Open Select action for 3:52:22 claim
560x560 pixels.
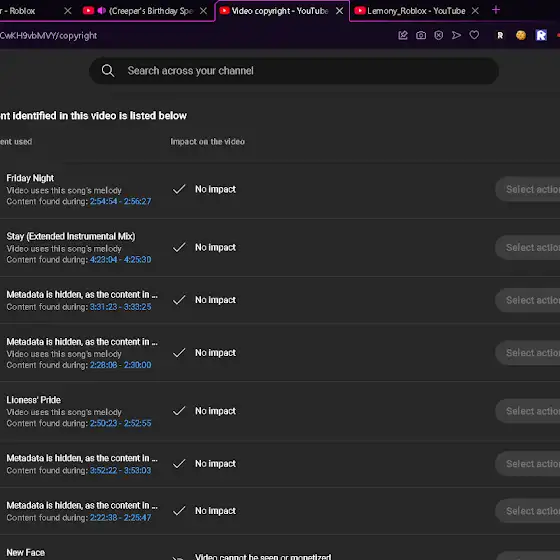pyautogui.click(x=528, y=464)
